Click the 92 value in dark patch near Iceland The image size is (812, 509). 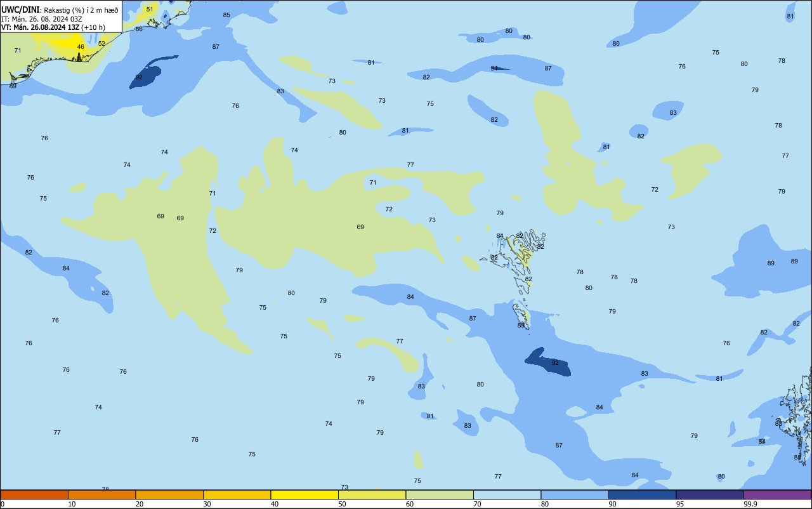tap(139, 77)
